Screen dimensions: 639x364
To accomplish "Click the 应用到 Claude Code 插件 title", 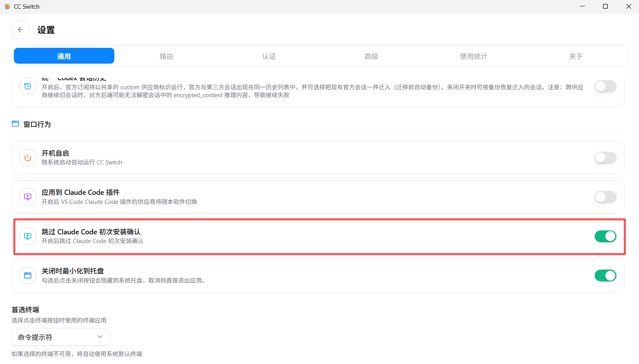I will 81,192.
